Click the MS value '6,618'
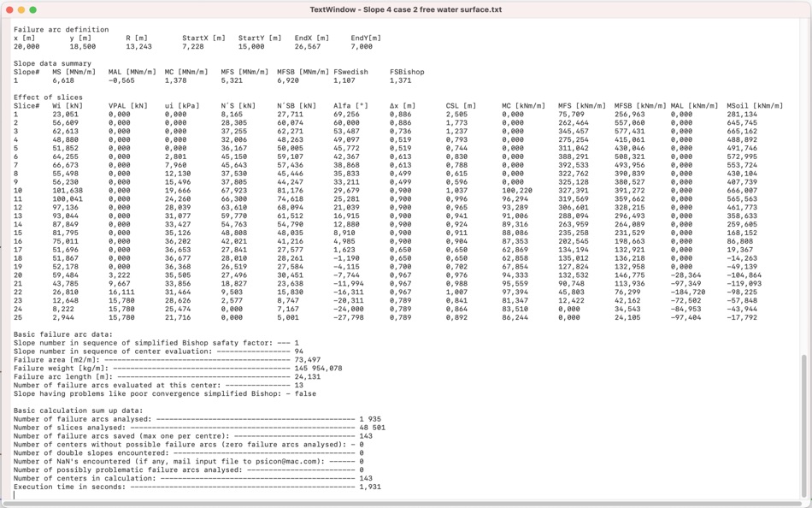 click(x=63, y=80)
